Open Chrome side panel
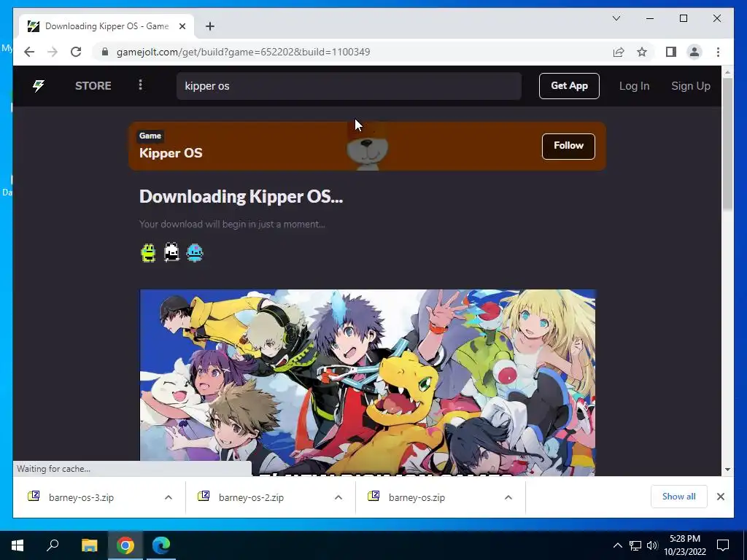The image size is (747, 560). click(x=671, y=52)
